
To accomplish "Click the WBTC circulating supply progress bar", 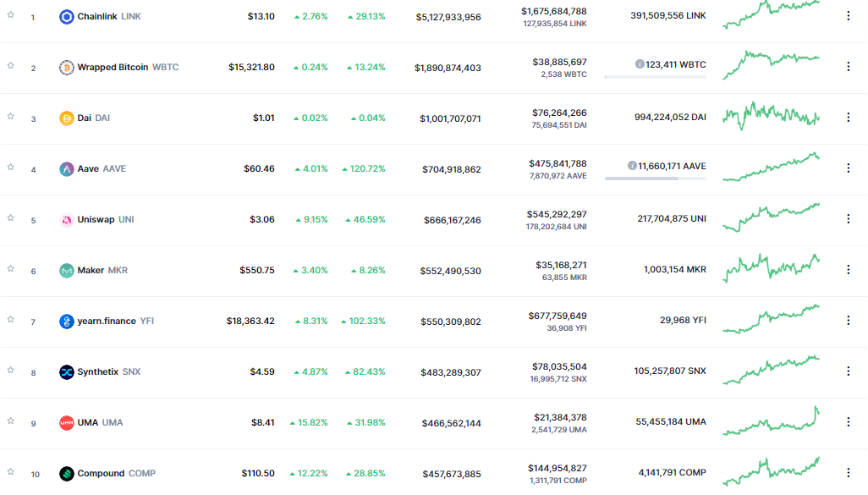I will click(656, 77).
